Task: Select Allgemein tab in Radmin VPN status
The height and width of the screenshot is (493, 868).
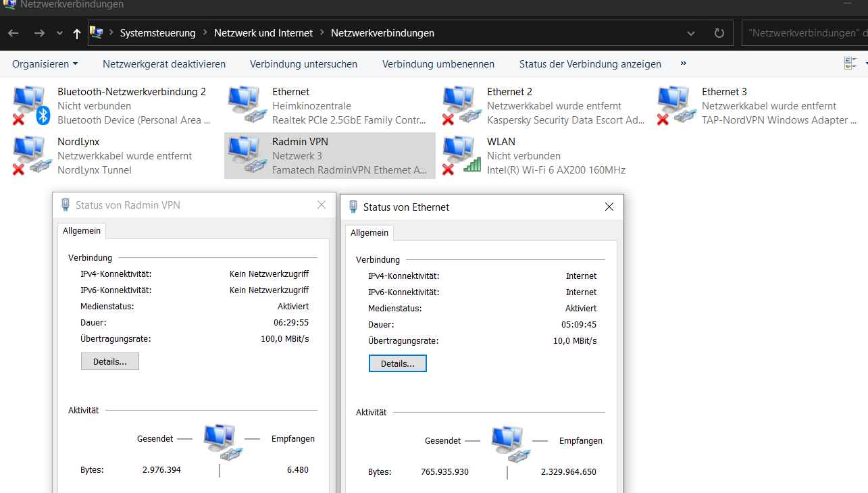Action: (82, 230)
